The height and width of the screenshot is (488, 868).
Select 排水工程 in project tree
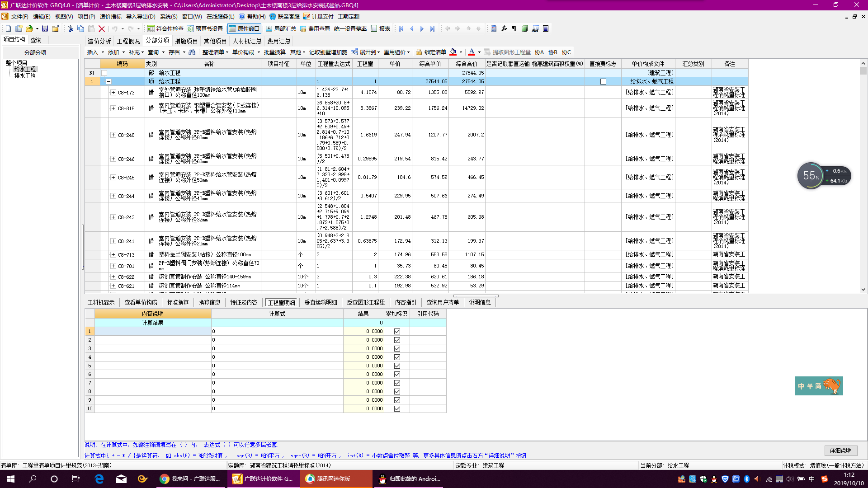coord(25,75)
